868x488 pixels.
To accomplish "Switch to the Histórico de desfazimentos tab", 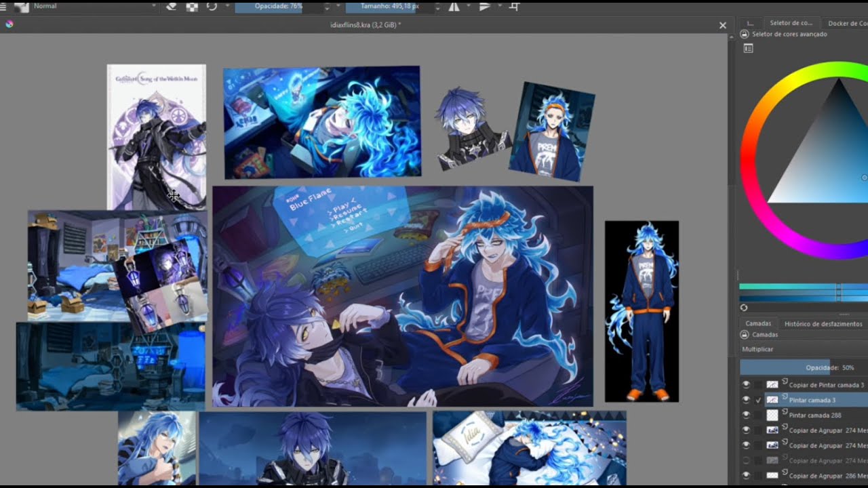I will (823, 323).
